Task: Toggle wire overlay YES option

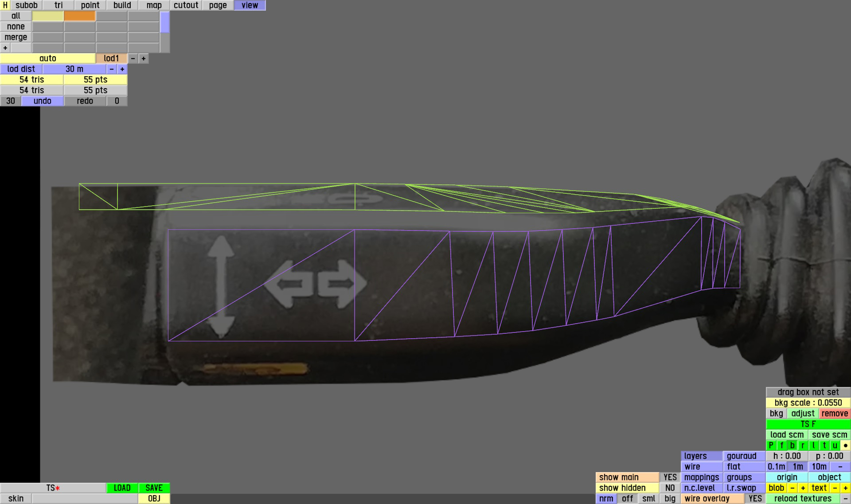Action: (x=755, y=499)
